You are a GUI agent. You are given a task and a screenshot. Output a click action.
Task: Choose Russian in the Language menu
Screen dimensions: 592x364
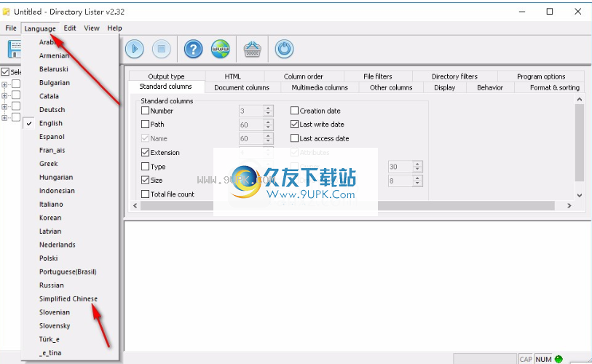(x=52, y=285)
